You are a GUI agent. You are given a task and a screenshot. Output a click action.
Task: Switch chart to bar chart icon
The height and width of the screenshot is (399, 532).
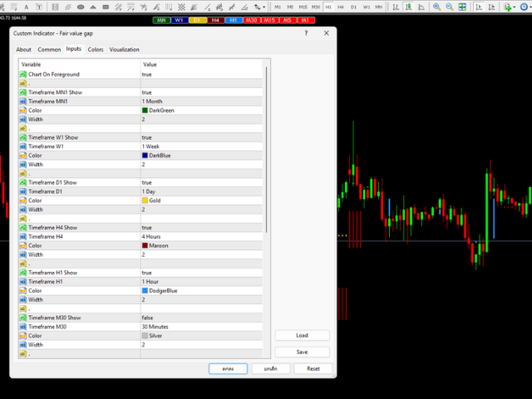(x=396, y=7)
